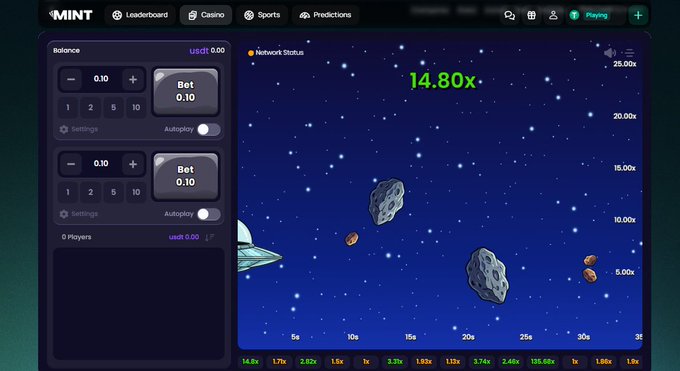Click the MINT logo

click(71, 15)
